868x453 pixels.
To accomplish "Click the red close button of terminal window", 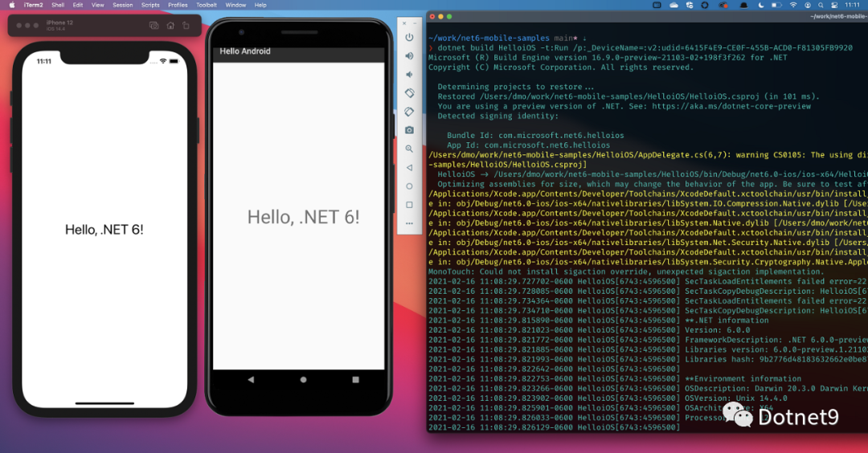I will (432, 17).
